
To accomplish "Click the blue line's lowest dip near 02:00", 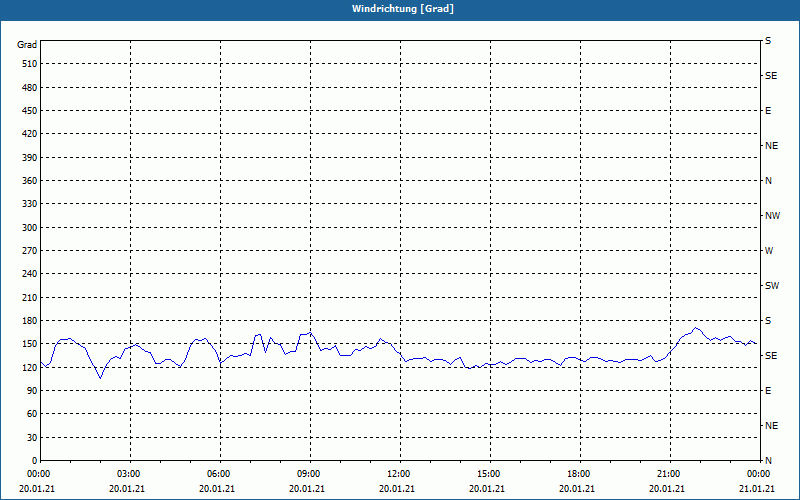I will 101,378.
